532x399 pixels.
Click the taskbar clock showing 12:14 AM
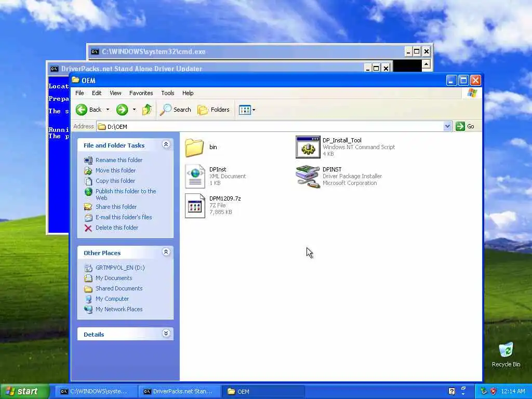coord(513,392)
